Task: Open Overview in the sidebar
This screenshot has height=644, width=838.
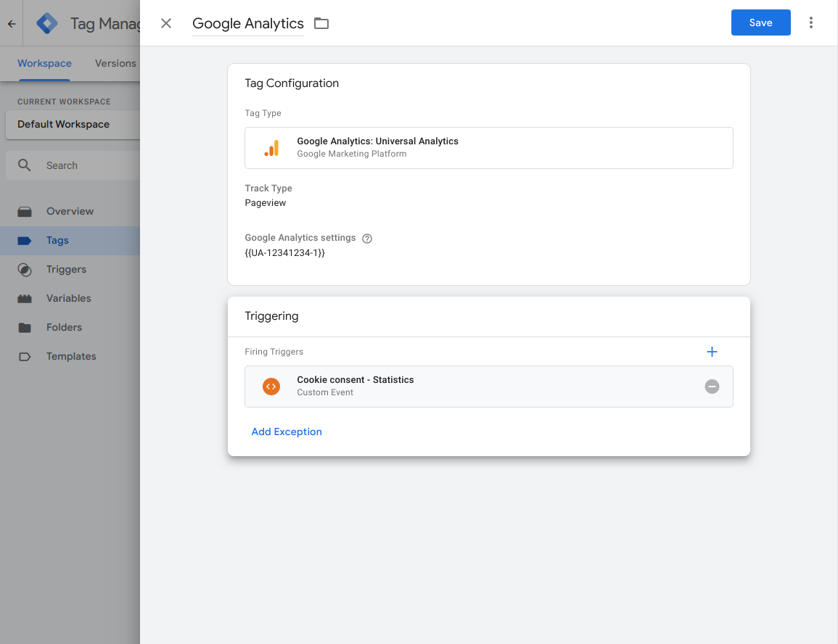Action: click(x=70, y=212)
